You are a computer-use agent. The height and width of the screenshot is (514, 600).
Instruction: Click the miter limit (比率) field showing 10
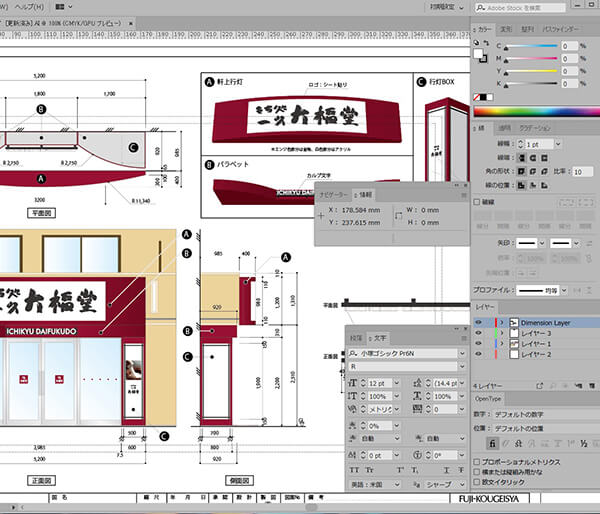click(582, 172)
